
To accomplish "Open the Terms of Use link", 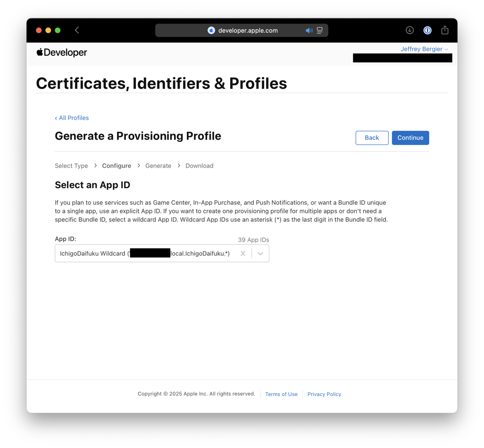I will 281,394.
